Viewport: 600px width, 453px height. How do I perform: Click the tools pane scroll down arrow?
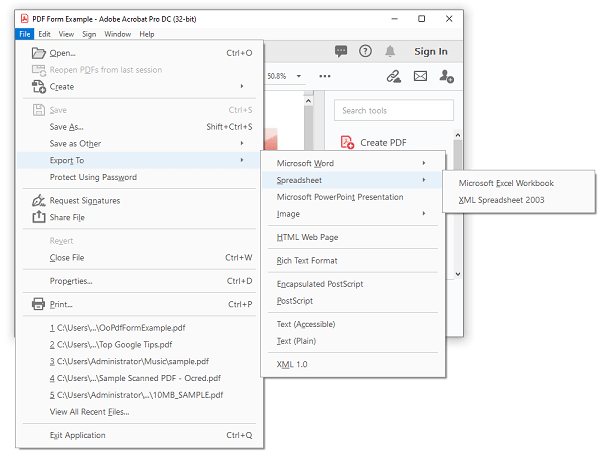pos(458,274)
